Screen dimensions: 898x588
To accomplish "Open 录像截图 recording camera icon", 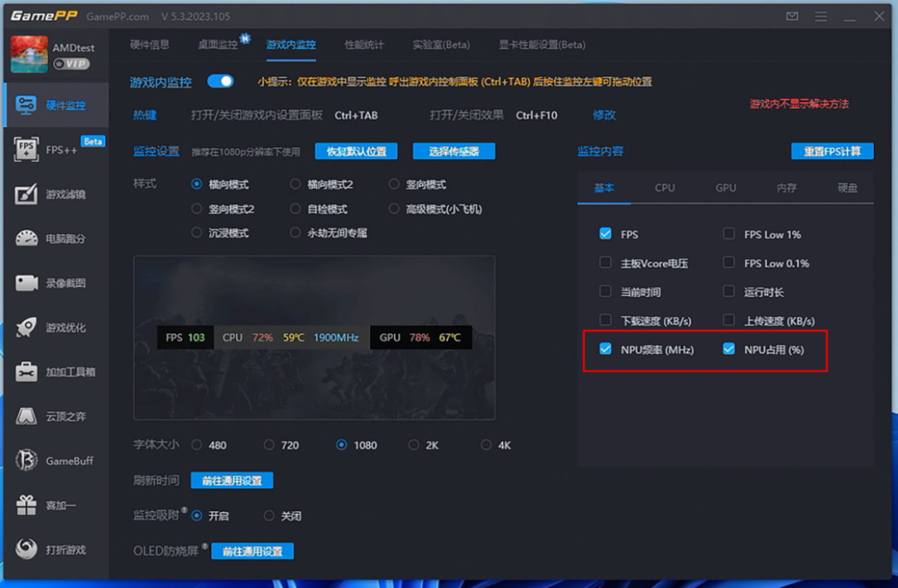I will point(27,283).
